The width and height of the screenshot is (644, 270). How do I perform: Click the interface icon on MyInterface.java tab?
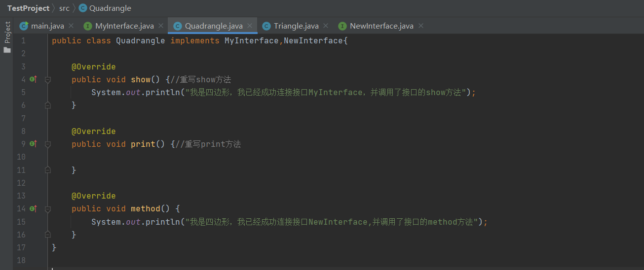pyautogui.click(x=88, y=26)
